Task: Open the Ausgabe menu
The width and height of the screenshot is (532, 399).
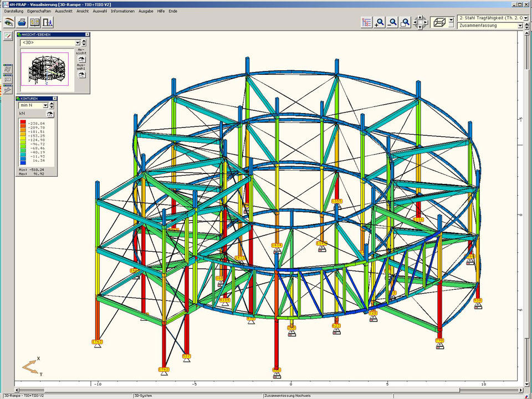Action: (x=146, y=11)
